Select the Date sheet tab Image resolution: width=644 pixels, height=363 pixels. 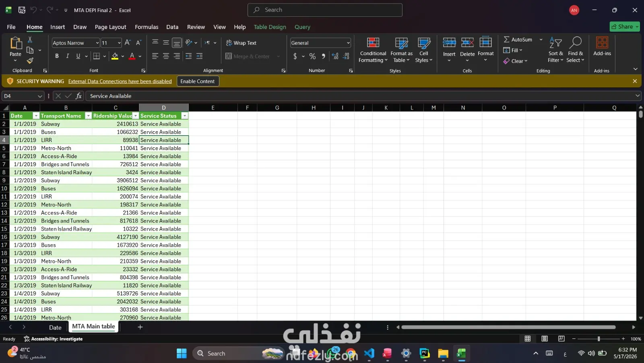pyautogui.click(x=55, y=327)
